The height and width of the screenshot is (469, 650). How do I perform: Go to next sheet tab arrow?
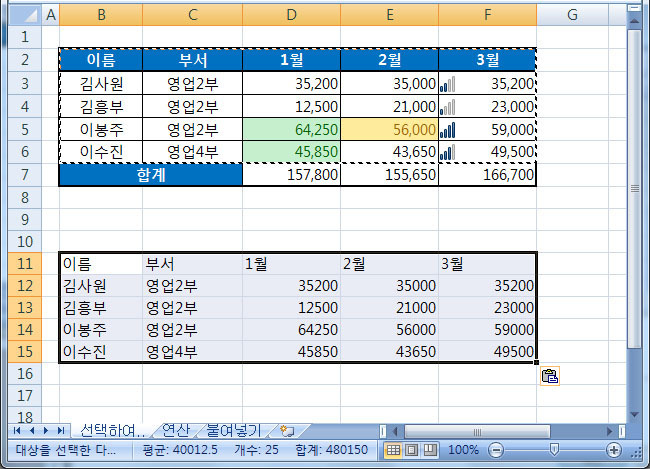tap(46, 431)
